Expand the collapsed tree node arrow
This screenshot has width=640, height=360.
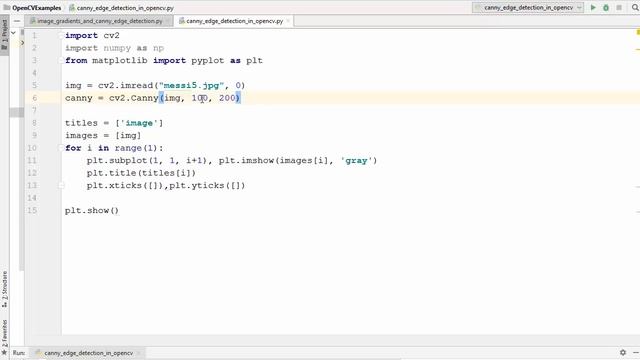(x=22, y=42)
